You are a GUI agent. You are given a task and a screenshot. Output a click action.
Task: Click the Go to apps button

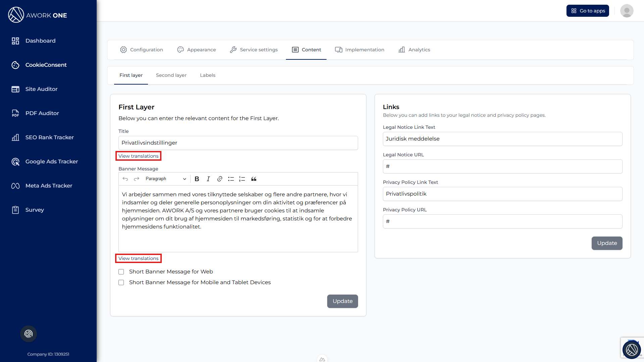(588, 11)
